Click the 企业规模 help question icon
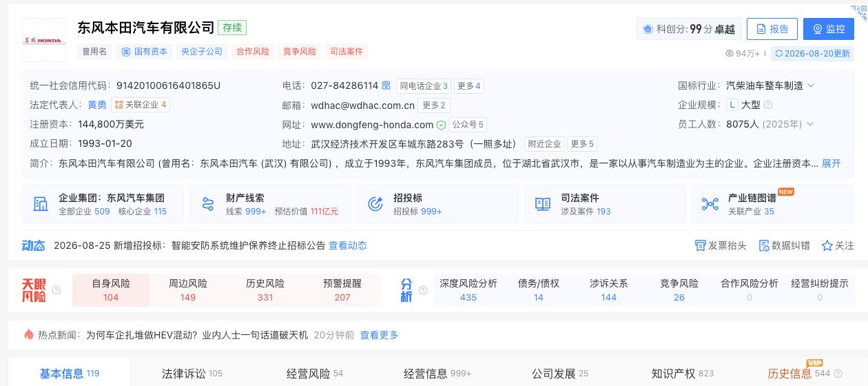This screenshot has height=386, width=868. click(x=768, y=105)
